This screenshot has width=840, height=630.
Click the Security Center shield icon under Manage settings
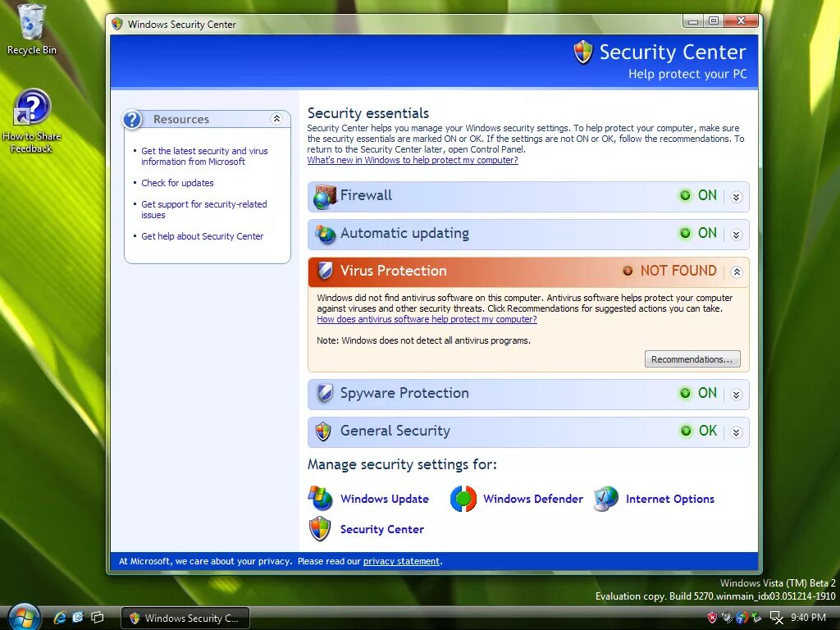tap(320, 529)
